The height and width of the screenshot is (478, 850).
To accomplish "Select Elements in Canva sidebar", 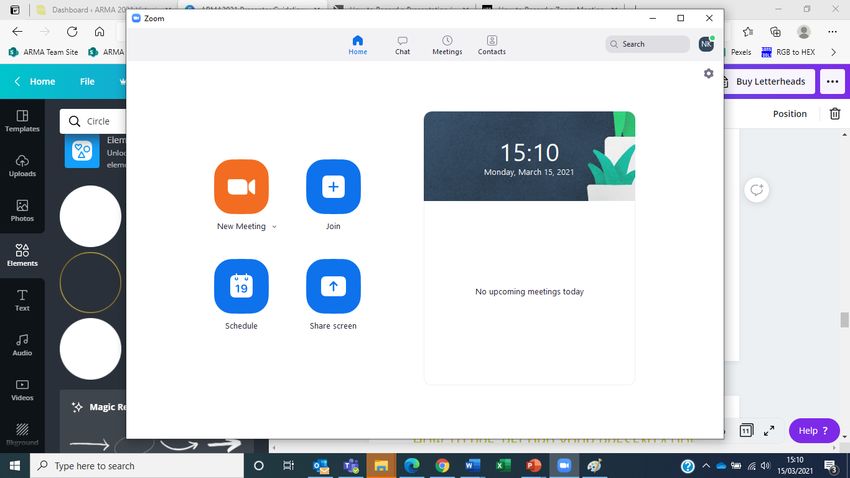I will click(22, 255).
